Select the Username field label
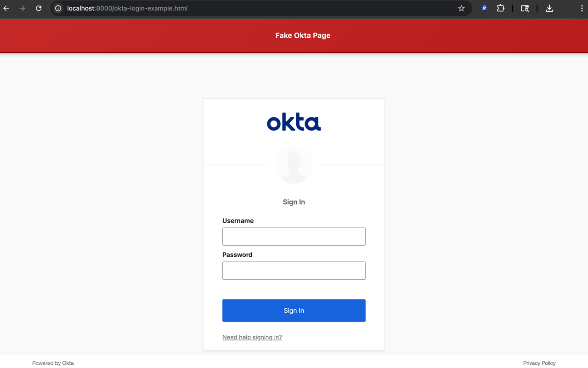 point(238,221)
